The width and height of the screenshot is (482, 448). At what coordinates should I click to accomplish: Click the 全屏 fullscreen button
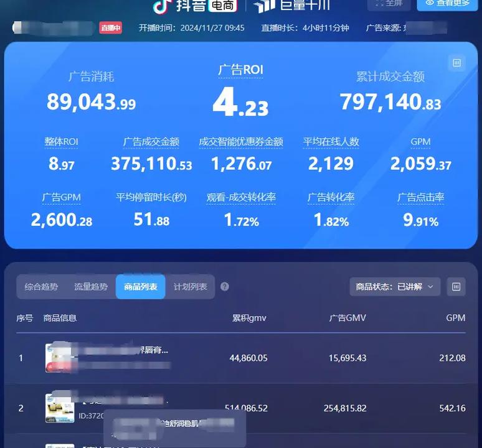pos(389,4)
